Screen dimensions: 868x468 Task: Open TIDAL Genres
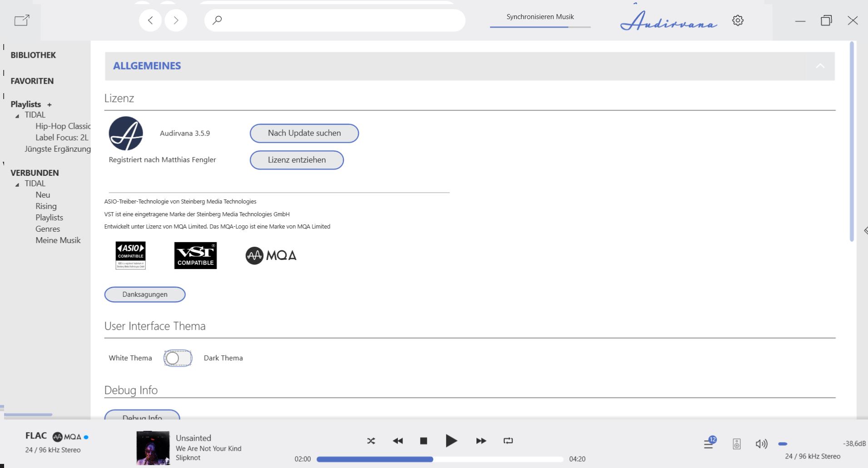click(x=48, y=229)
